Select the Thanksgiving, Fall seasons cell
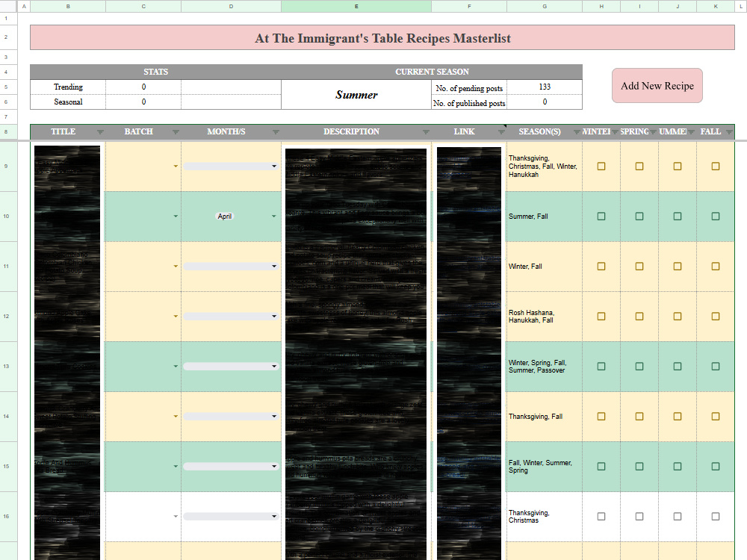The image size is (747, 560). click(545, 416)
